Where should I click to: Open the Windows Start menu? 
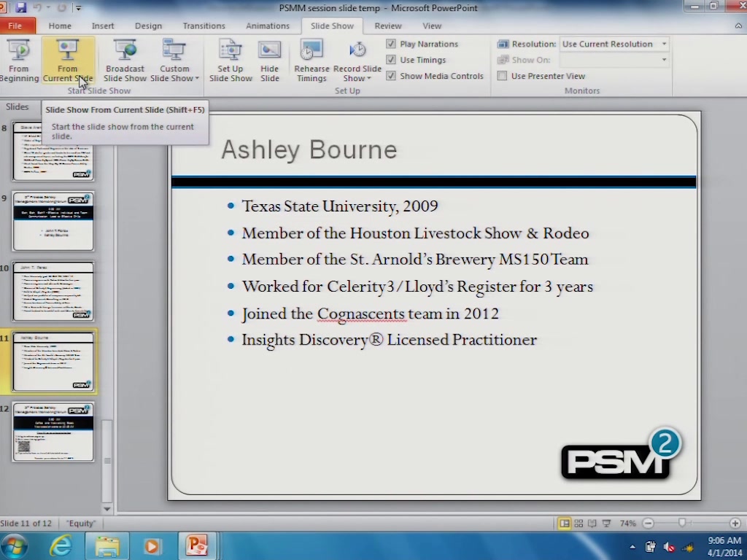tap(13, 546)
